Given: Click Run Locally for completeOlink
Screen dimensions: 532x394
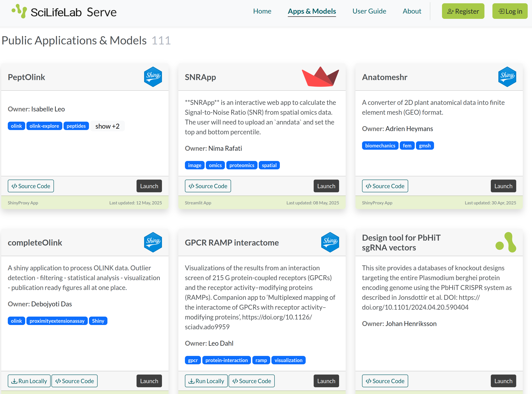Looking at the screenshot, I should 29,381.
